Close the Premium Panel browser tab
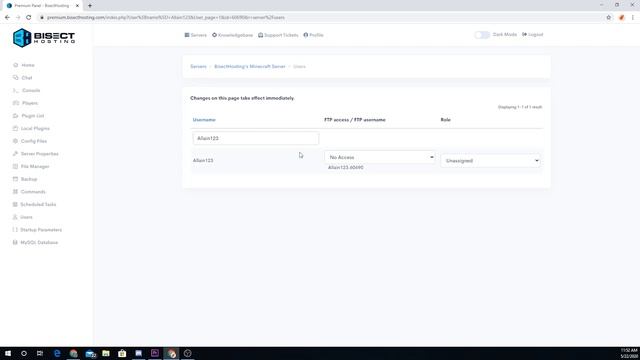 (77, 6)
